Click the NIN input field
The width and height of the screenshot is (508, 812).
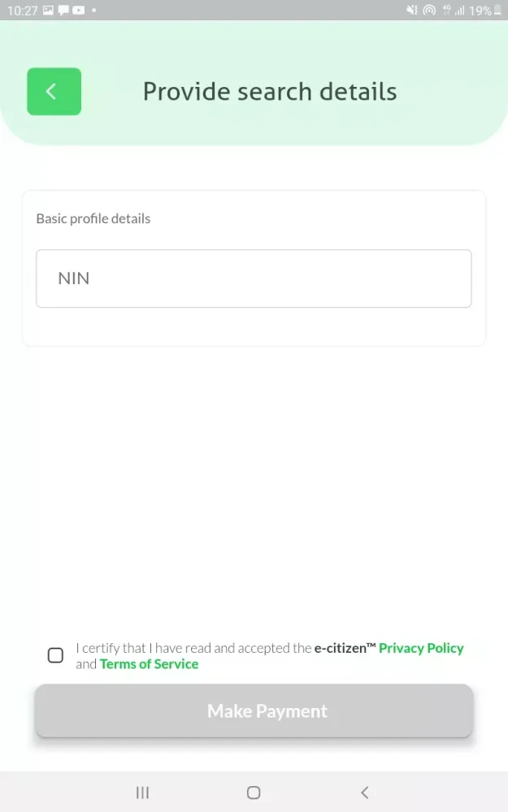coord(254,279)
